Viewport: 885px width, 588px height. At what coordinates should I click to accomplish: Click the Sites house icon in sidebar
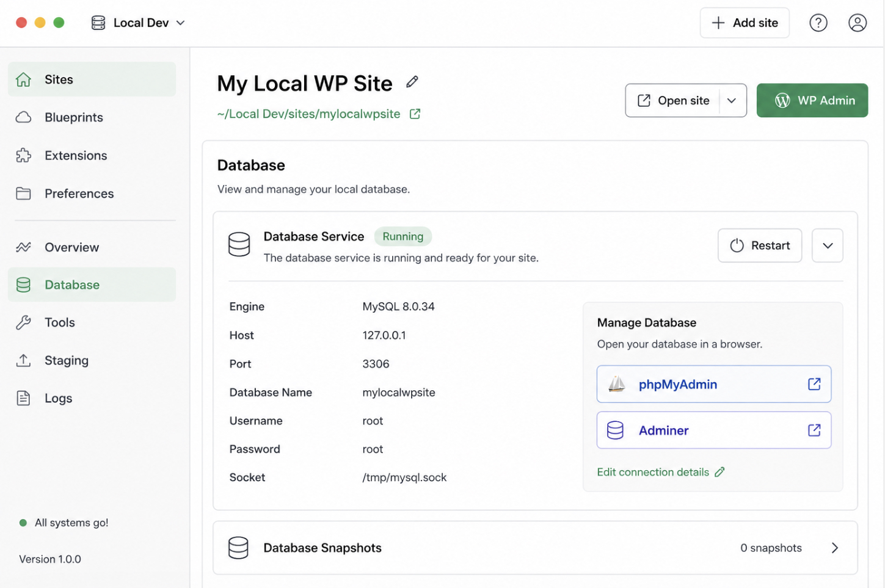click(x=23, y=79)
